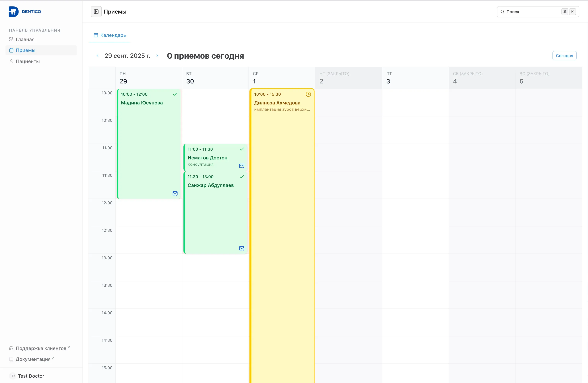Open Документация external link
The height and width of the screenshot is (383, 588).
pos(33,359)
